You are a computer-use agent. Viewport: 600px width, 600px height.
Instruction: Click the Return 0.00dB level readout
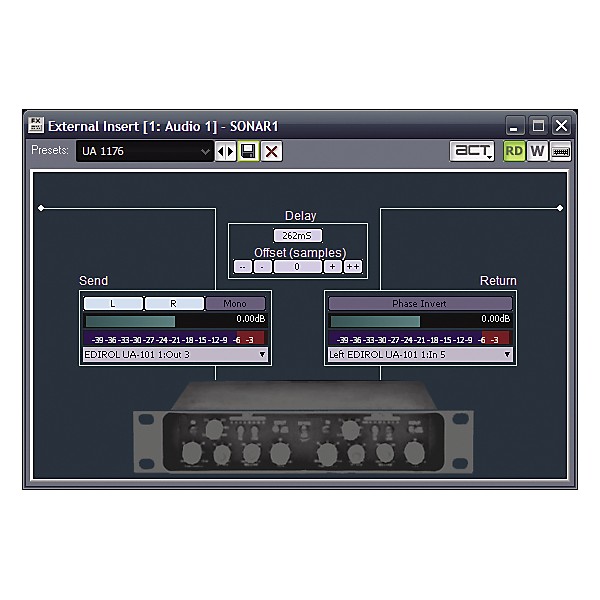(496, 319)
